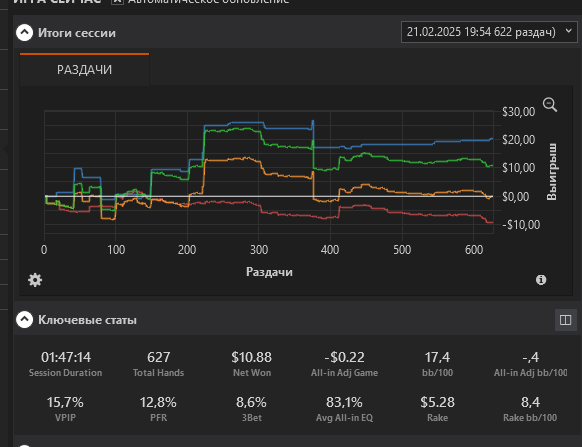Select the Total Hands value 627
Screen dimensions: 582x447
158,357
